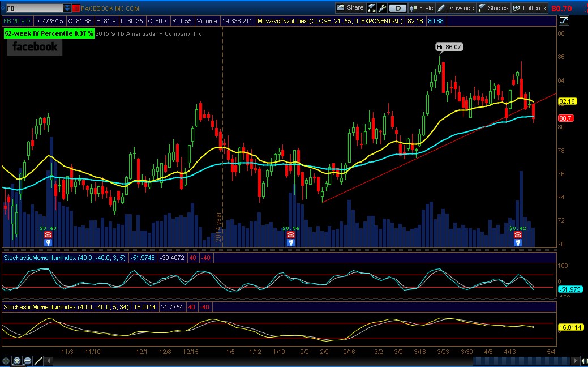Click the 80.70 last price in header
The height and width of the screenshot is (367, 588).
(561, 8)
